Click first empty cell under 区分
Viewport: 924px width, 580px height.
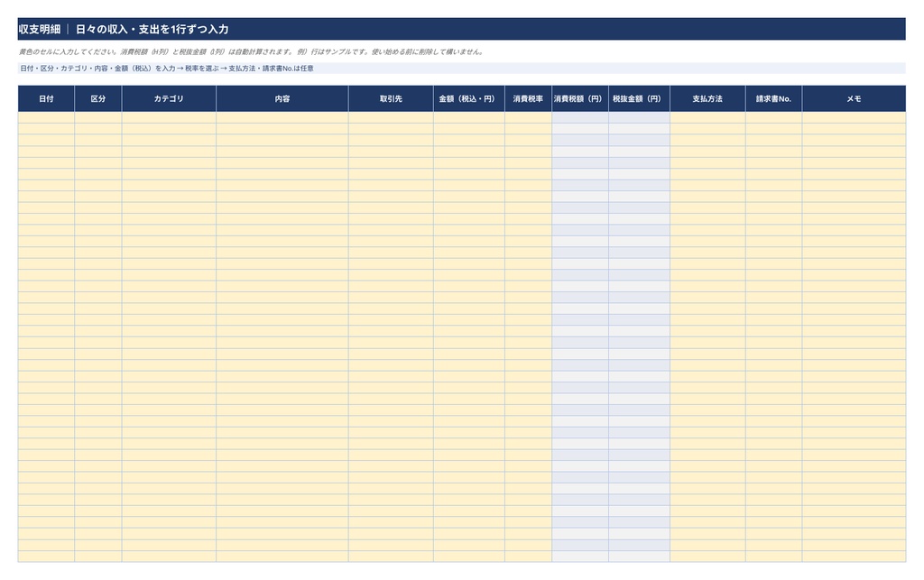pyautogui.click(x=97, y=118)
